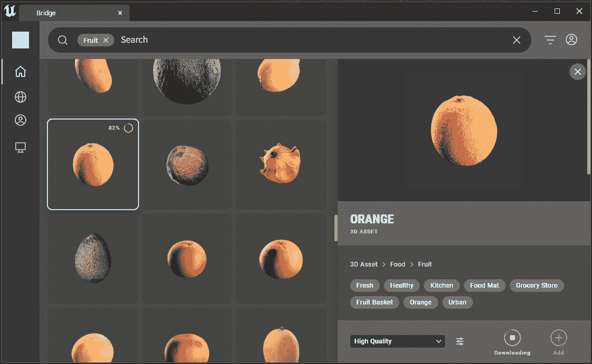
Task: Click the user account icon at top right
Action: click(571, 40)
